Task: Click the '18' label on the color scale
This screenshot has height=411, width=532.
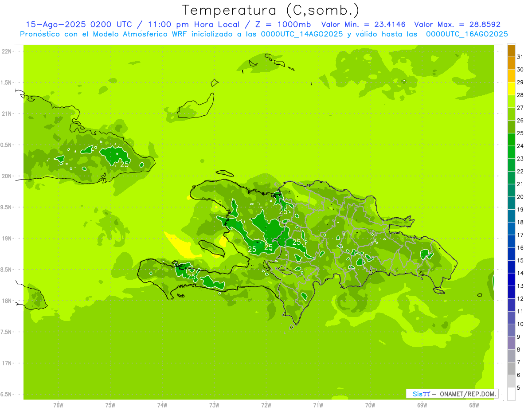Action: (x=520, y=222)
